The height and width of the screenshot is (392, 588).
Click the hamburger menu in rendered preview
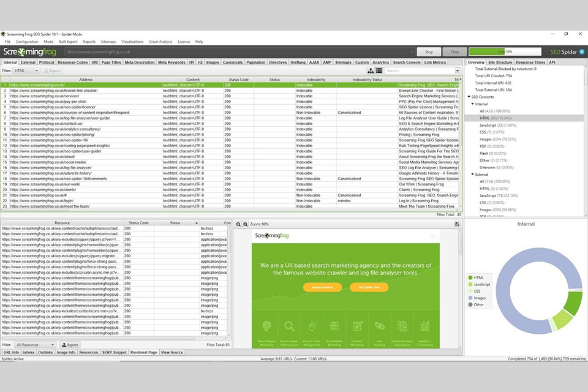pyautogui.click(x=432, y=236)
